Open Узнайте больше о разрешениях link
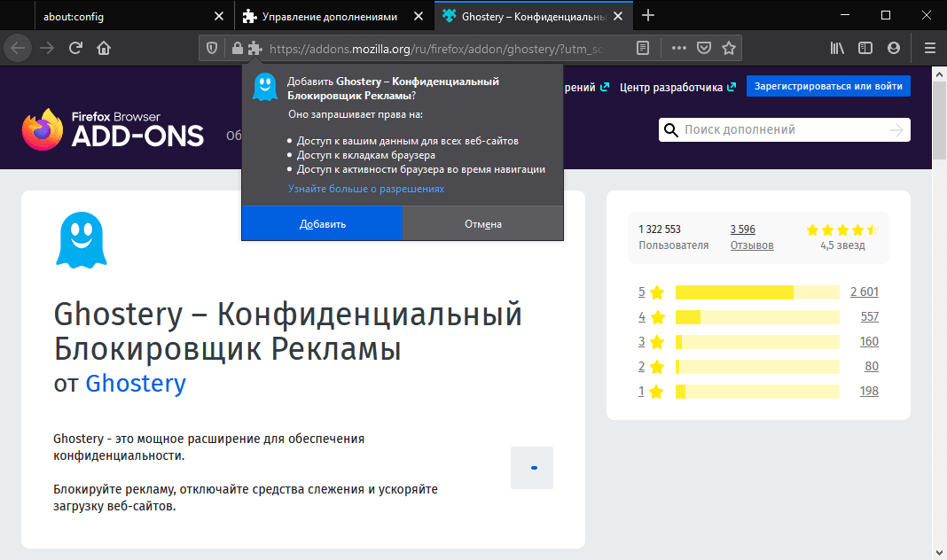Viewport: 947px width, 560px height. [366, 189]
